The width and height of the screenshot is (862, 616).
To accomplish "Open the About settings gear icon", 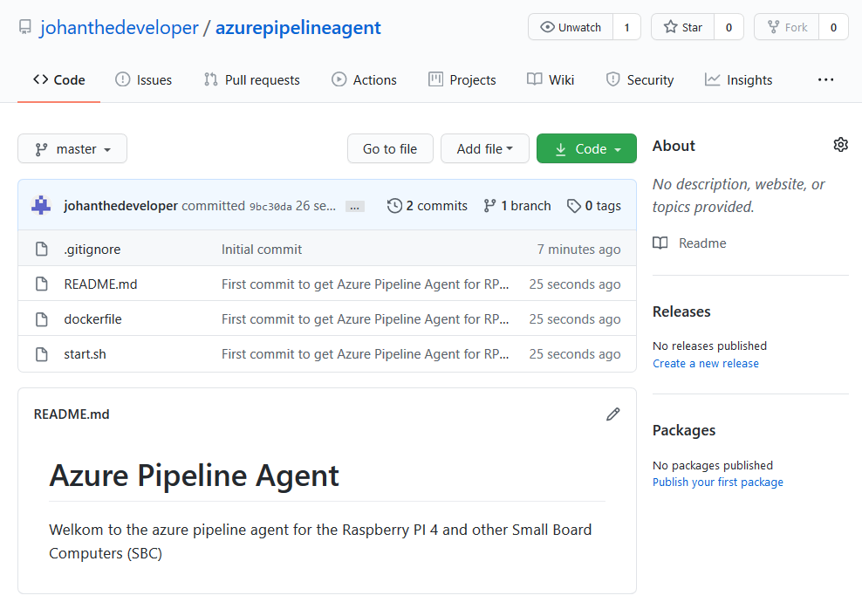I will 840,145.
